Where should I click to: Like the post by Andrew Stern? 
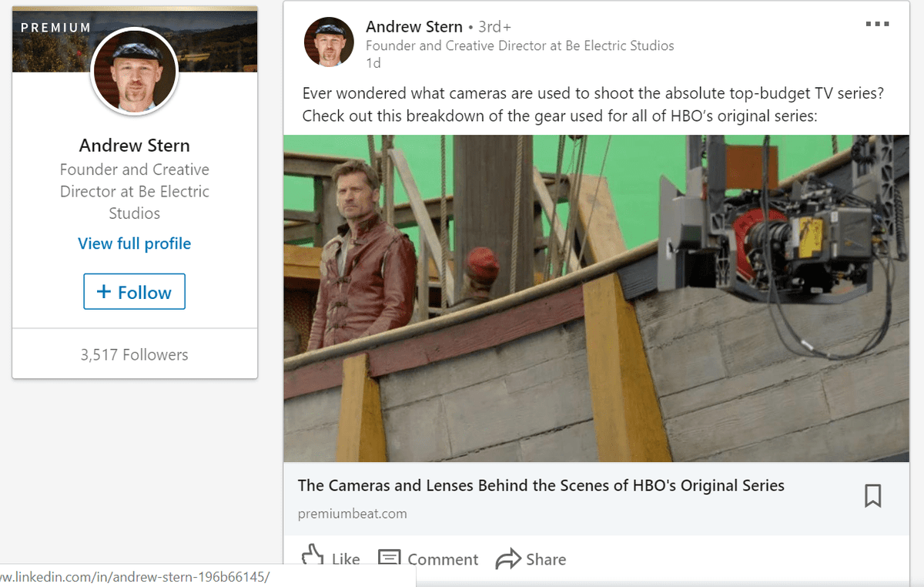[x=330, y=558]
